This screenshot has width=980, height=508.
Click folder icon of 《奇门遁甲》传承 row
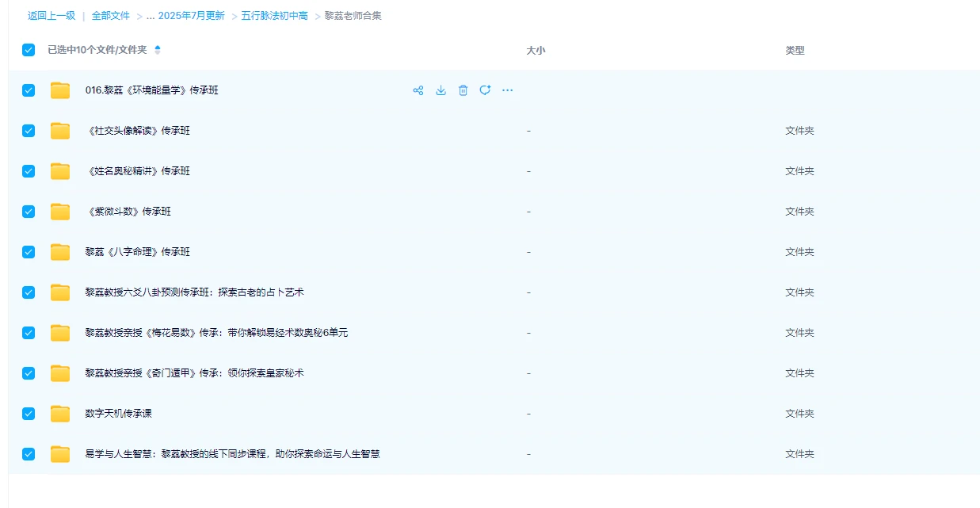(60, 373)
